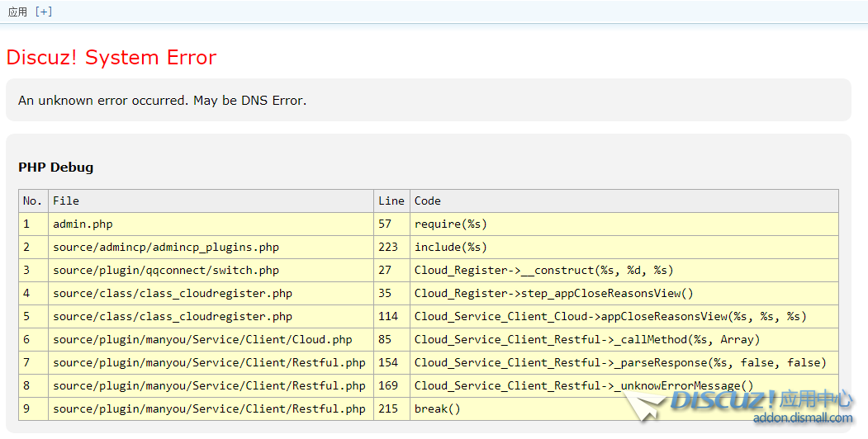Click line number 114
Screen dimensions: 868x439
coord(392,316)
